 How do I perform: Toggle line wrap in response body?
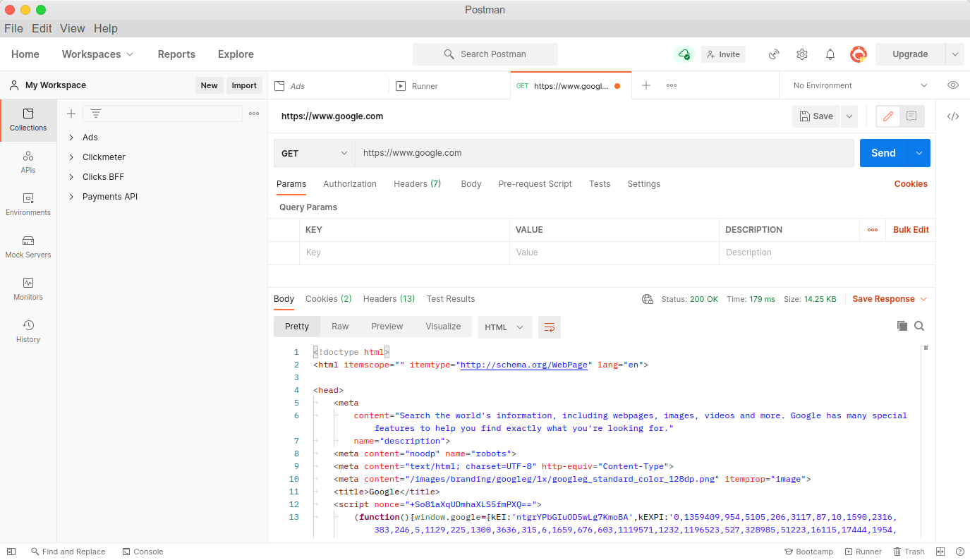(550, 327)
